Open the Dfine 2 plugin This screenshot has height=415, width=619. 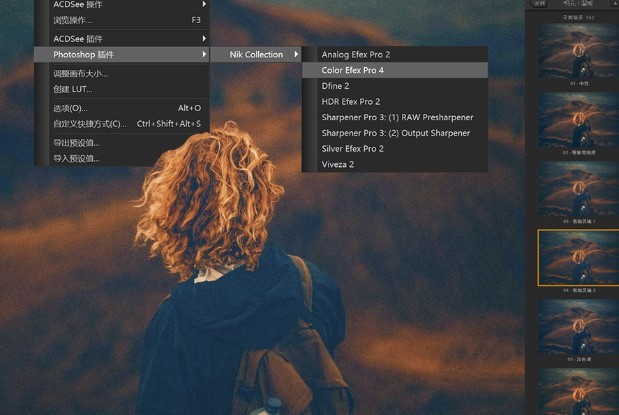(x=335, y=86)
